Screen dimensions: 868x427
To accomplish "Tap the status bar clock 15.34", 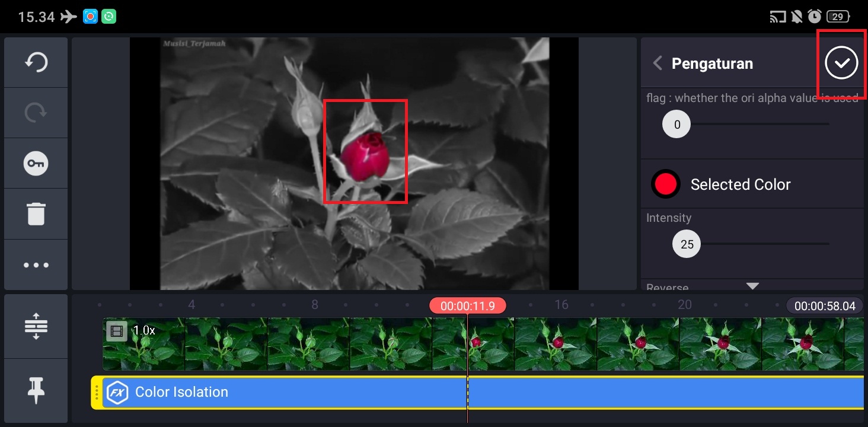I will pos(36,17).
